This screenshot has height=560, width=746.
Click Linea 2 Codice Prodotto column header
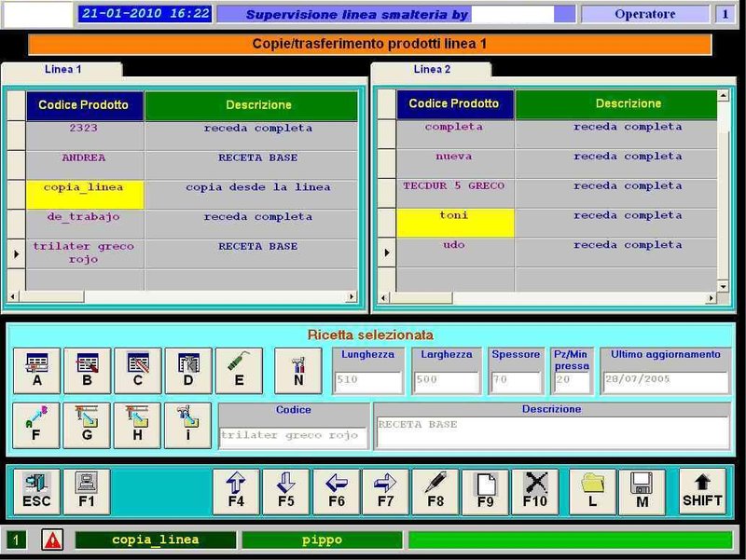coord(454,103)
